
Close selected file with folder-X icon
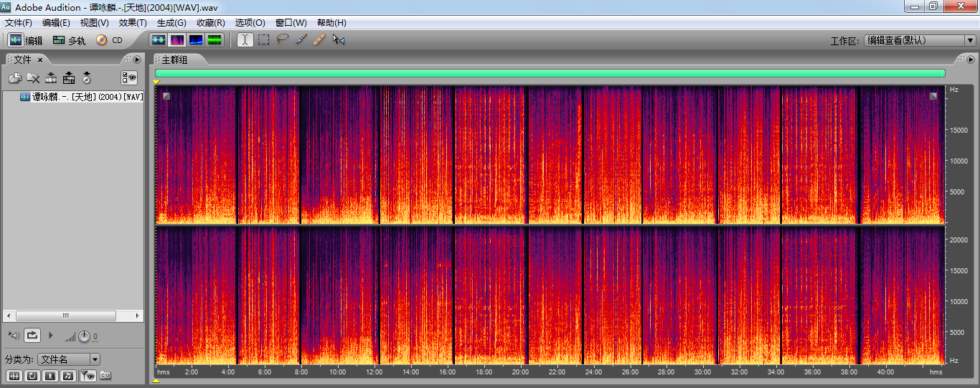(33, 78)
